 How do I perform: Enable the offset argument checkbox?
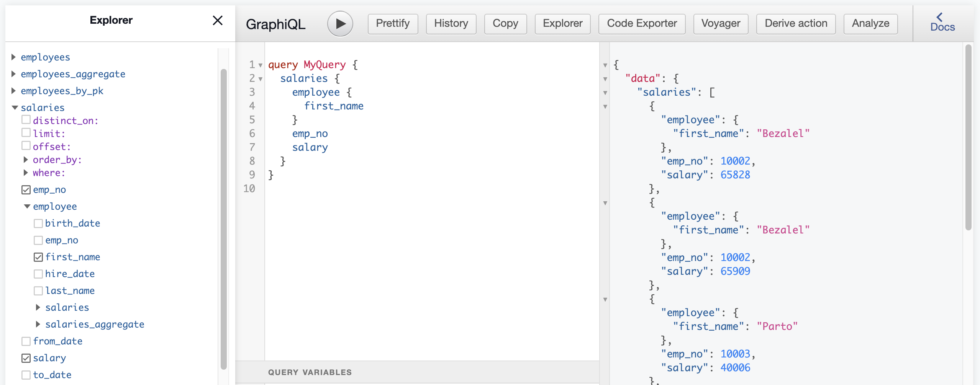(x=26, y=146)
